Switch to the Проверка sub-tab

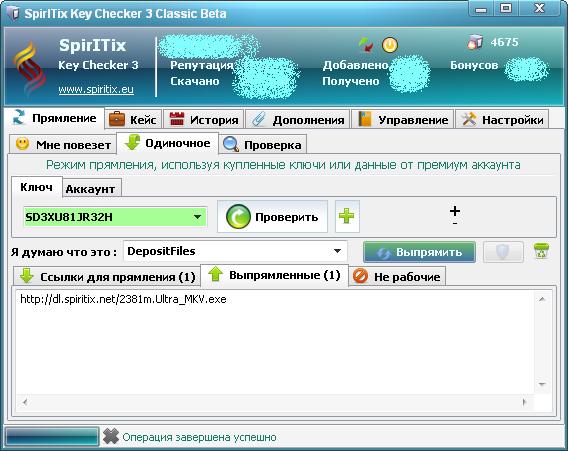point(263,145)
